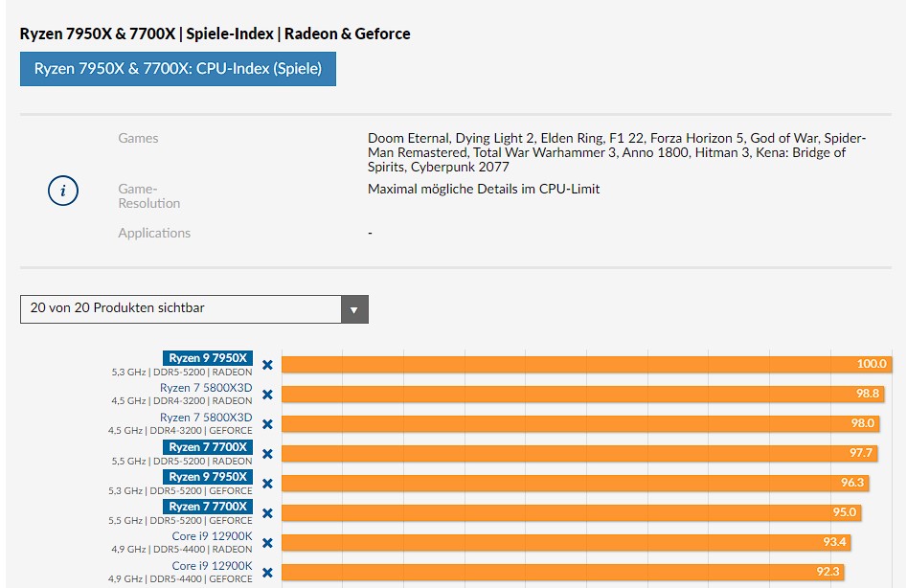The image size is (907, 588).
Task: Remove Ryzen 7 5800X3D GEFORCE row via X
Action: click(267, 424)
